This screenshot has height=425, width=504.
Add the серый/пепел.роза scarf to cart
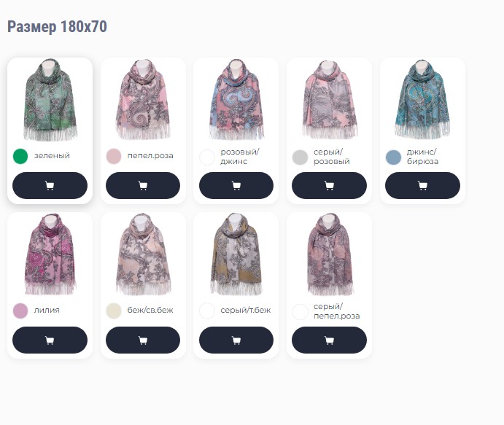pyautogui.click(x=329, y=340)
